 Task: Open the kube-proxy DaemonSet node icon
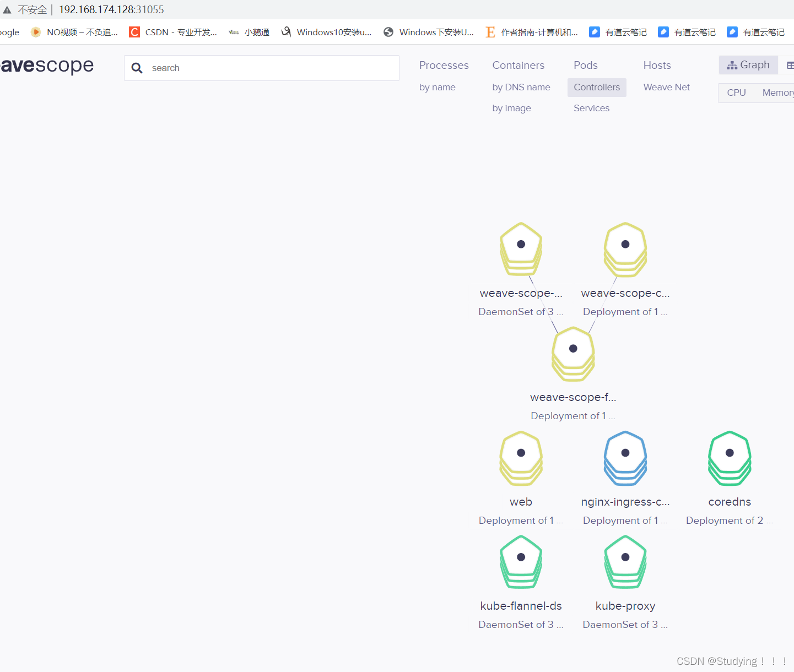pos(625,562)
